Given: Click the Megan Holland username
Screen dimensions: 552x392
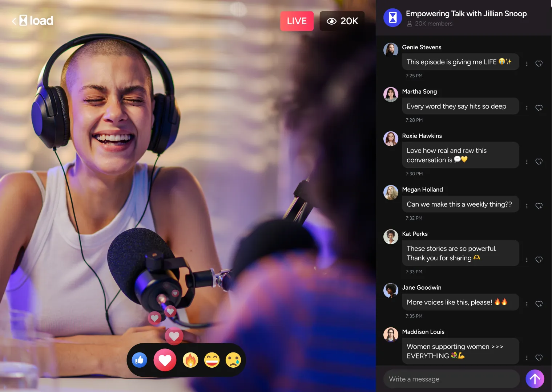Looking at the screenshot, I should pyautogui.click(x=422, y=189).
